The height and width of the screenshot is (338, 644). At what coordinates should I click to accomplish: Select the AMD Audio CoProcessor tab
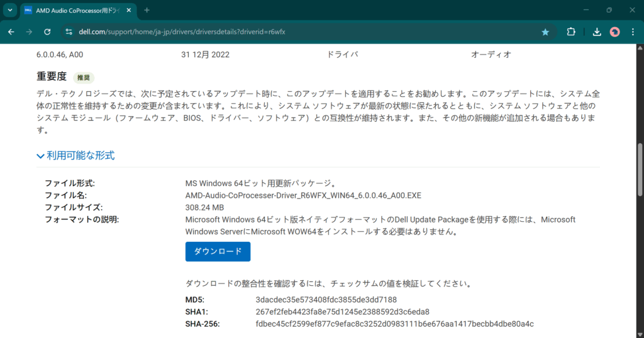click(78, 11)
